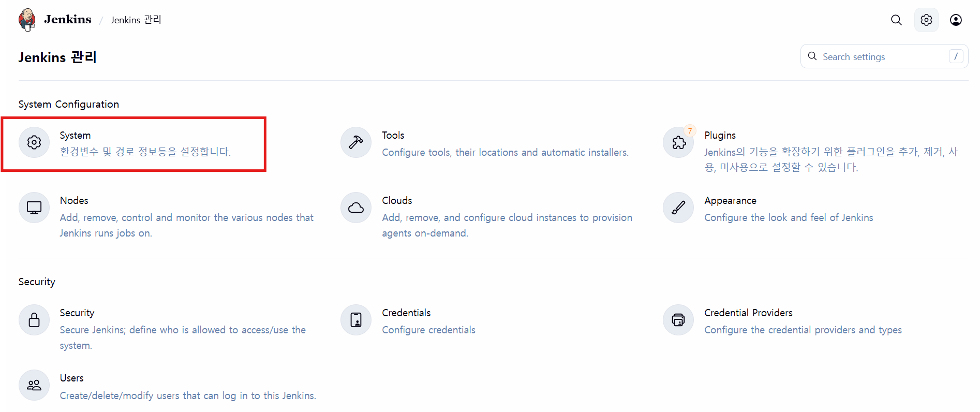The height and width of the screenshot is (412, 980).
Task: Open the Security padlock icon
Action: point(34,320)
